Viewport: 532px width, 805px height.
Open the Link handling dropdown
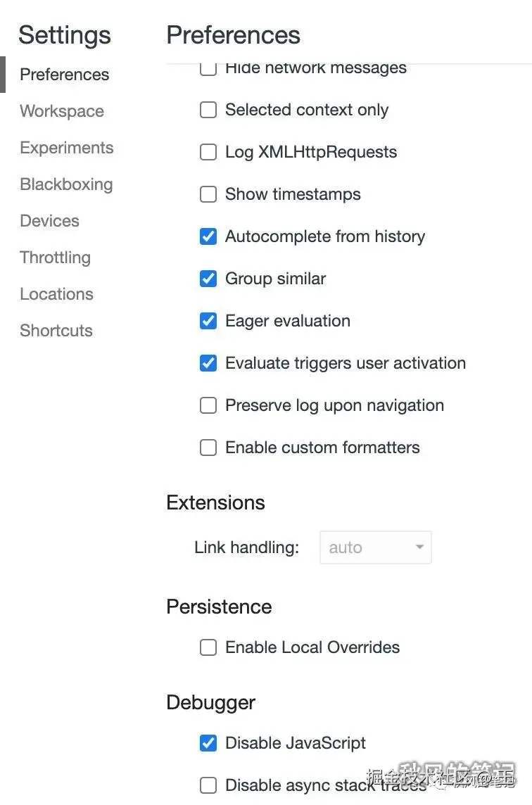pyautogui.click(x=375, y=547)
